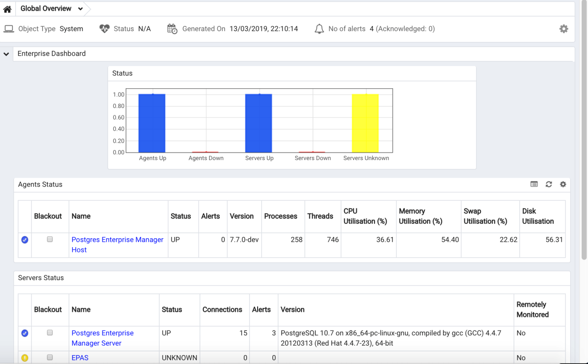Click the yellow Servers Unknown bar

(365, 123)
